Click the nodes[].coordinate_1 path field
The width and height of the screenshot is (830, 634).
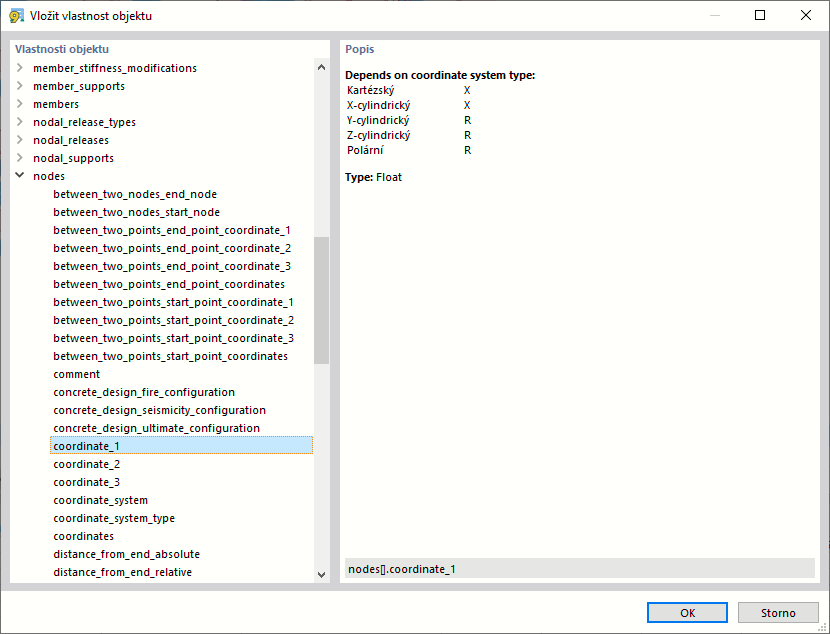[579, 569]
